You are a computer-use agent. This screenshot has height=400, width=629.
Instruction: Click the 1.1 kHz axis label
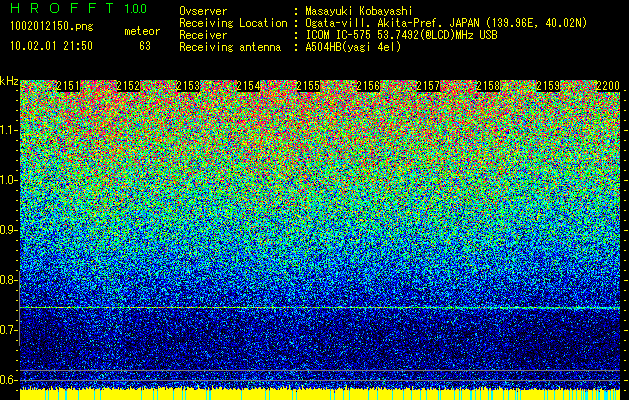click(8, 130)
